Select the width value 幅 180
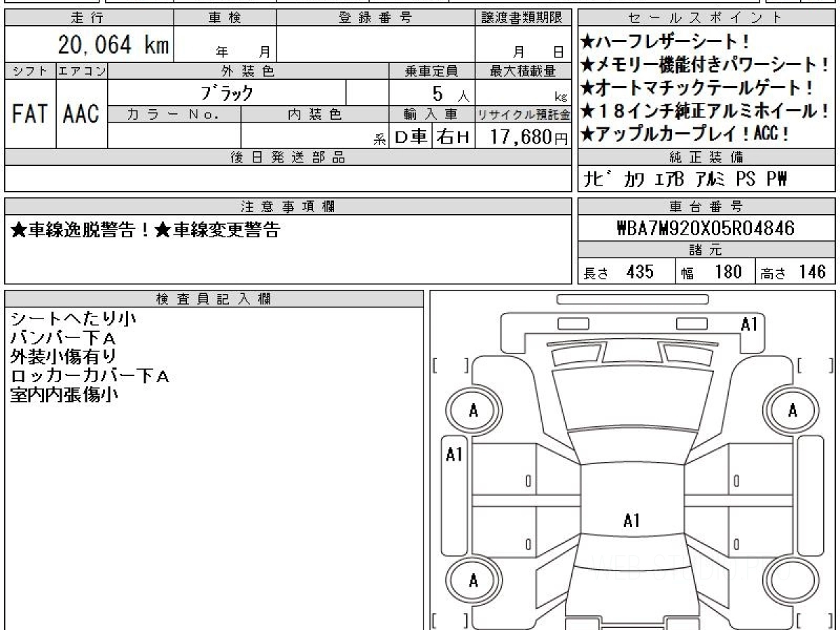 coord(712,272)
